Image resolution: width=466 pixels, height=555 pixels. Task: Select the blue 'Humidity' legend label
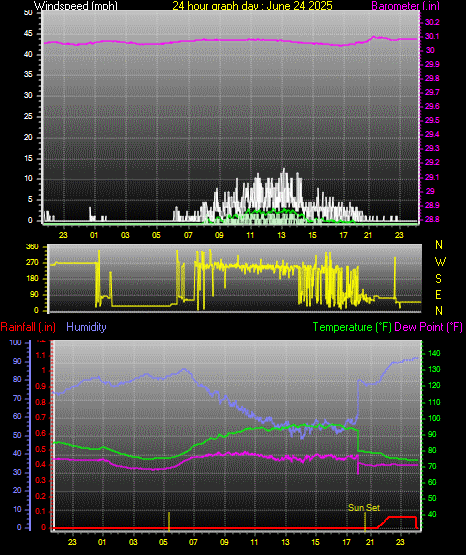(86, 327)
